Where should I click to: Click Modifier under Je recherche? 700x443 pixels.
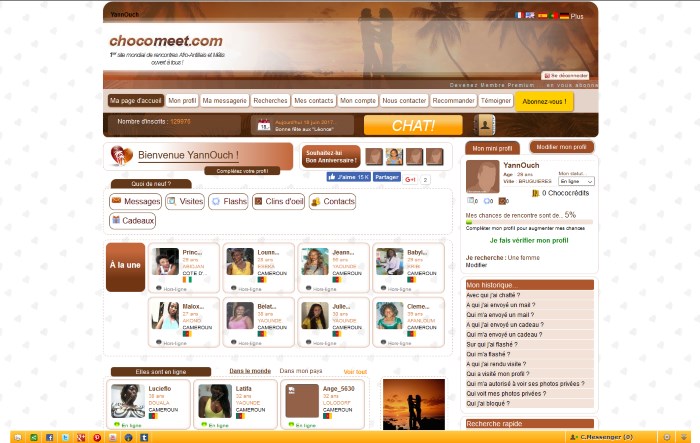(x=476, y=265)
